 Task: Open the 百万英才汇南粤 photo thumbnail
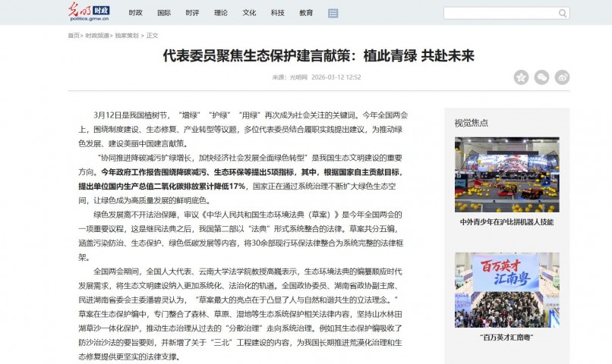coord(506,290)
